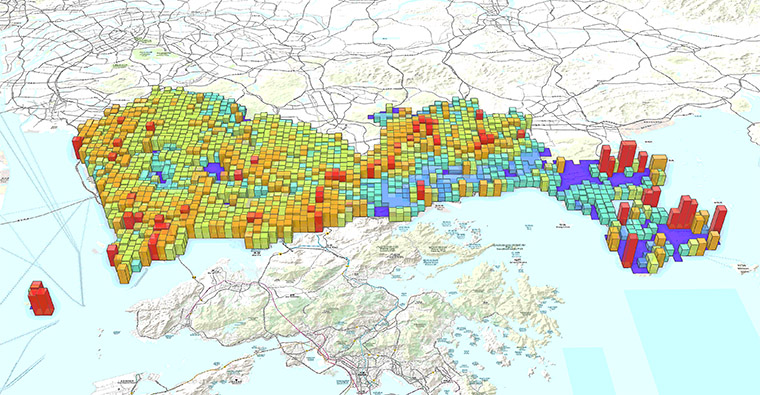This screenshot has height=395, width=760.
Task: Select the purple flat cell inside the western grid
Action: [213, 170]
